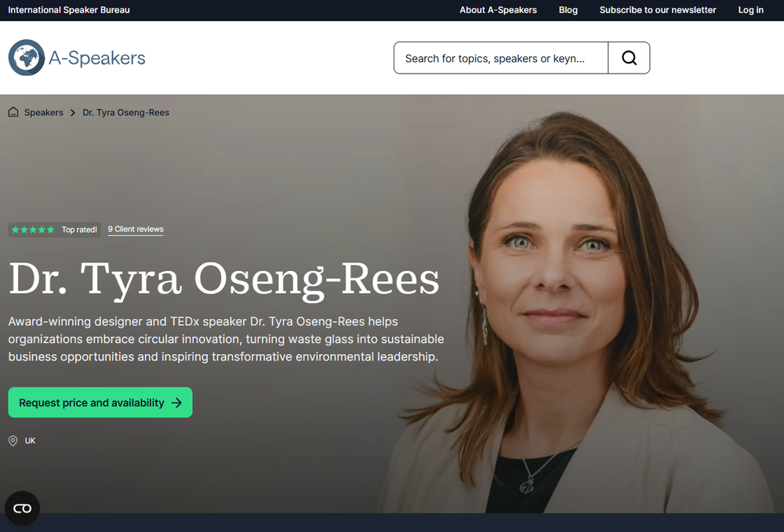The width and height of the screenshot is (784, 532).
Task: Click Subscribe to our newsletter
Action: point(658,10)
